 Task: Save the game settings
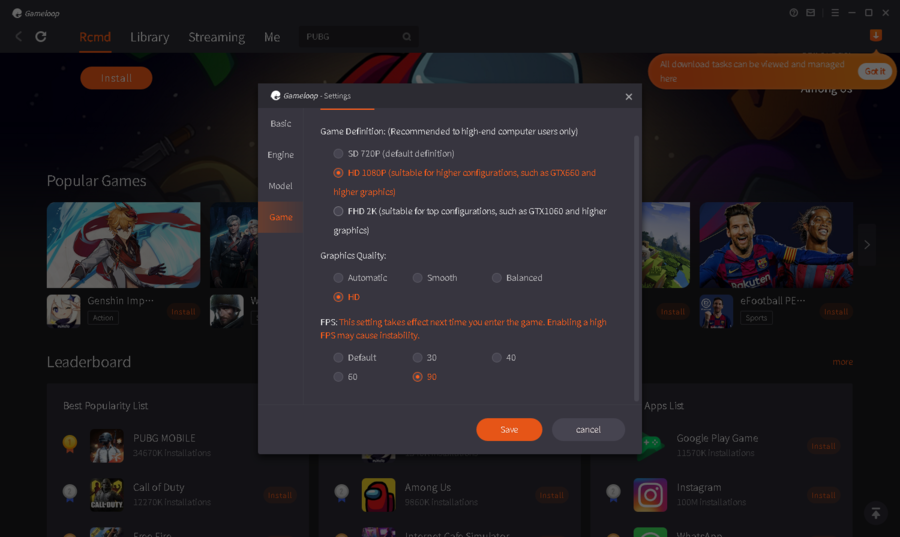click(509, 430)
